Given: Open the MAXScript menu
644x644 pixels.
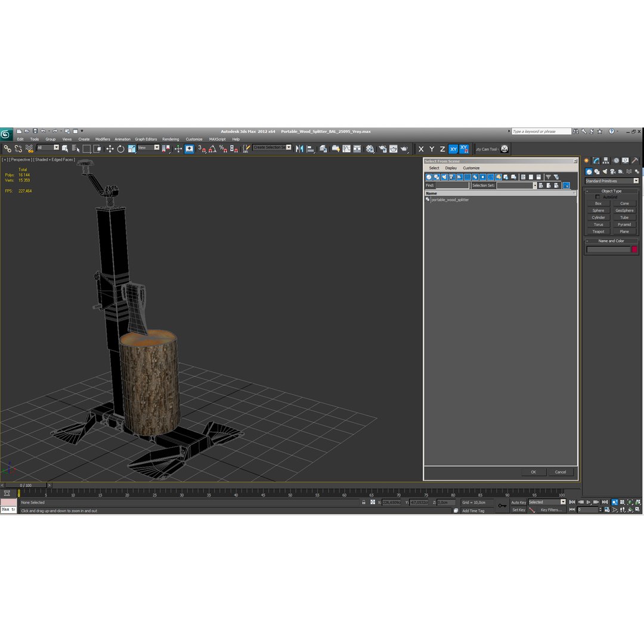Looking at the screenshot, I should (217, 139).
